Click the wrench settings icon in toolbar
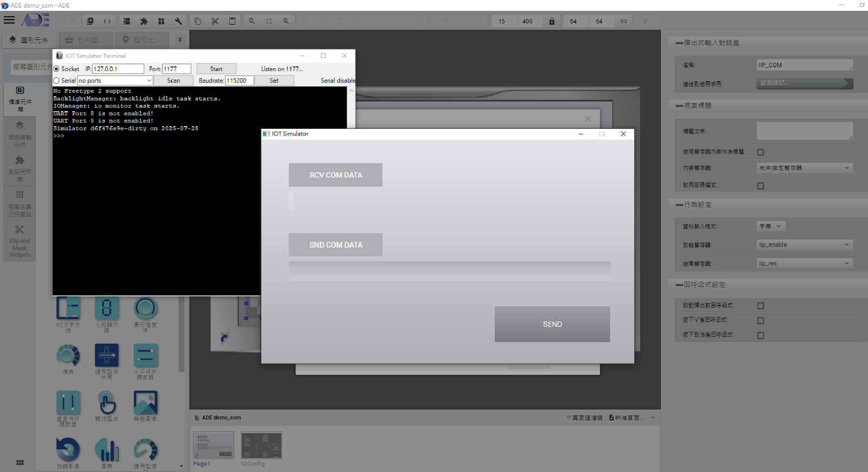The image size is (868, 472). coord(178,21)
